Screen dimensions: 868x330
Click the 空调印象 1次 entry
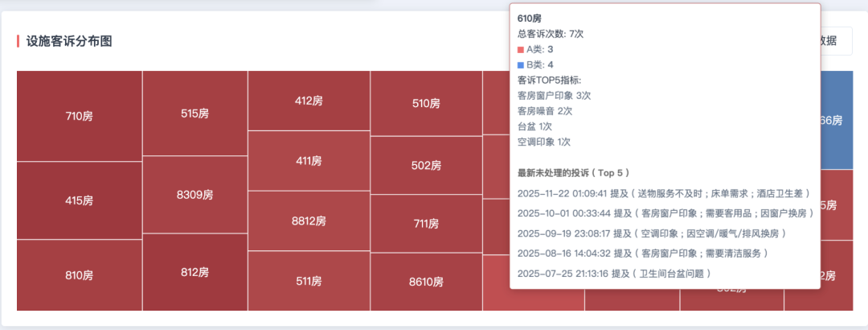pyautogui.click(x=543, y=142)
